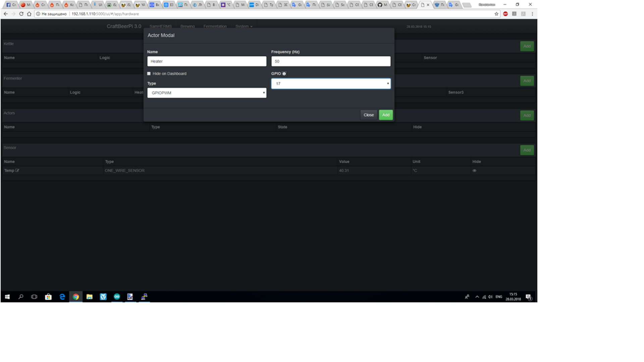The image size is (644, 362).
Task: Click the browser forward arrow
Action: click(x=13, y=14)
